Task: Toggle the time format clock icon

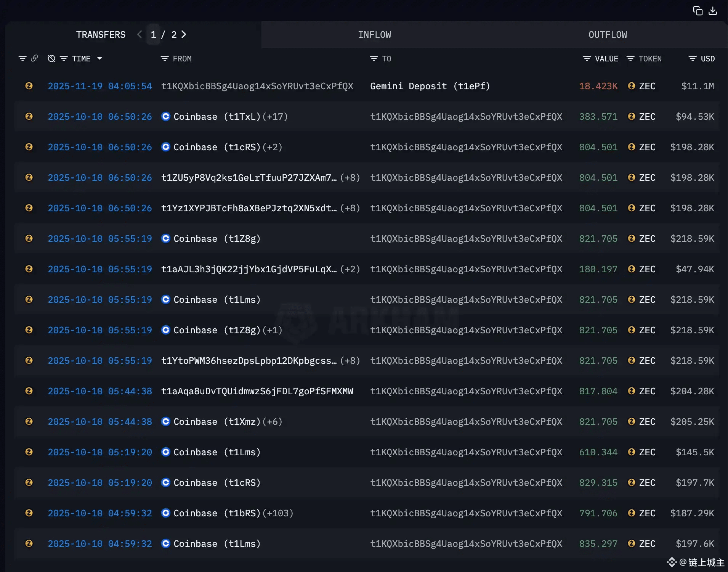Action: (51, 58)
